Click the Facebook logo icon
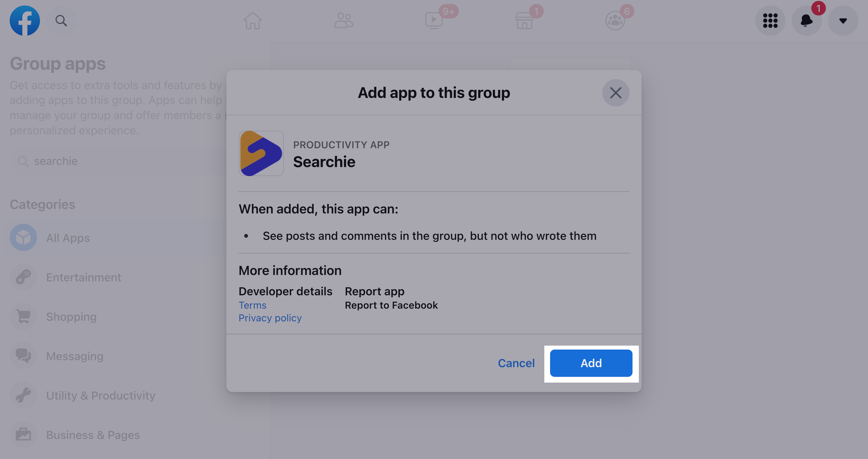The image size is (868, 459). tap(25, 21)
